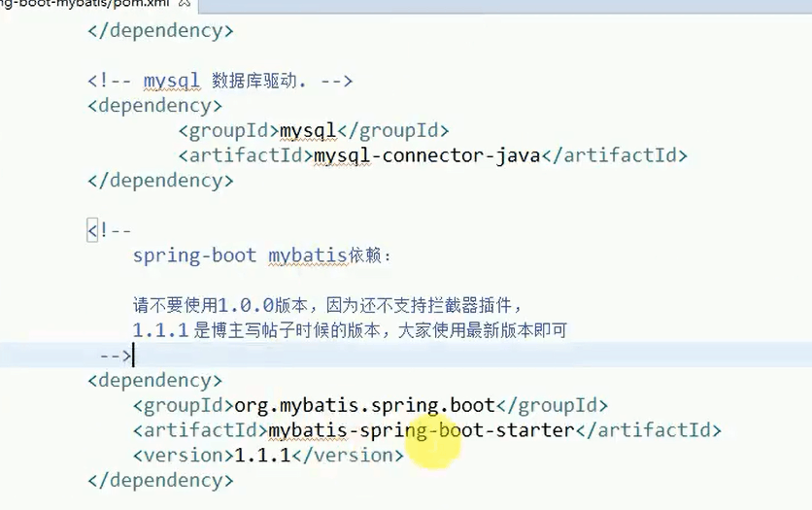Click the '-->' comment closing line
Viewport: 812px width, 510px height.
(116, 356)
